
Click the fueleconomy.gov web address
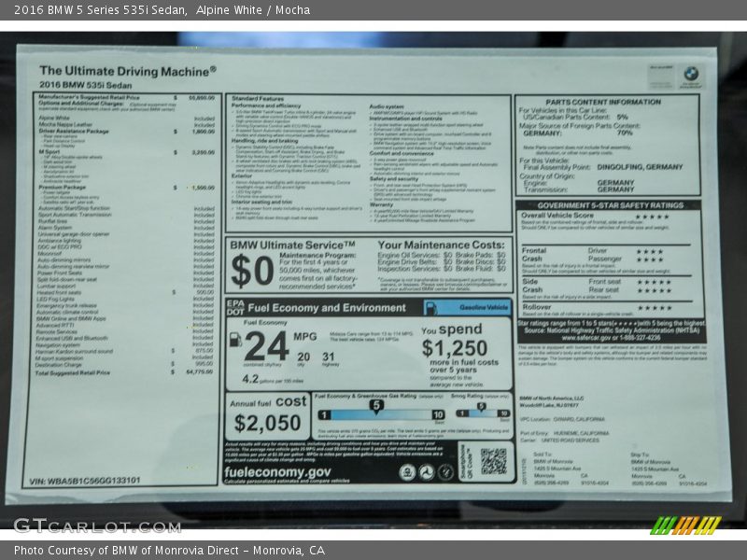point(277,472)
